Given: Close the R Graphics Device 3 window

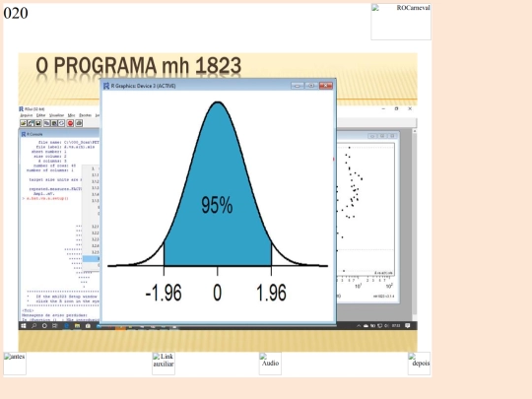Looking at the screenshot, I should pyautogui.click(x=326, y=86).
